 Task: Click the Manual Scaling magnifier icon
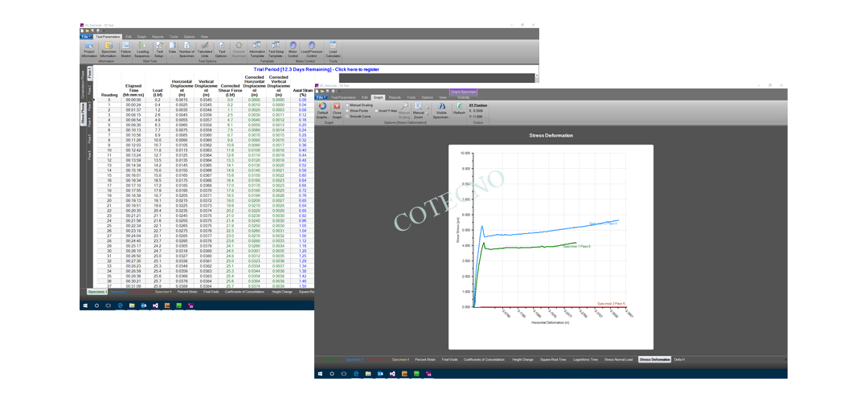coord(404,110)
